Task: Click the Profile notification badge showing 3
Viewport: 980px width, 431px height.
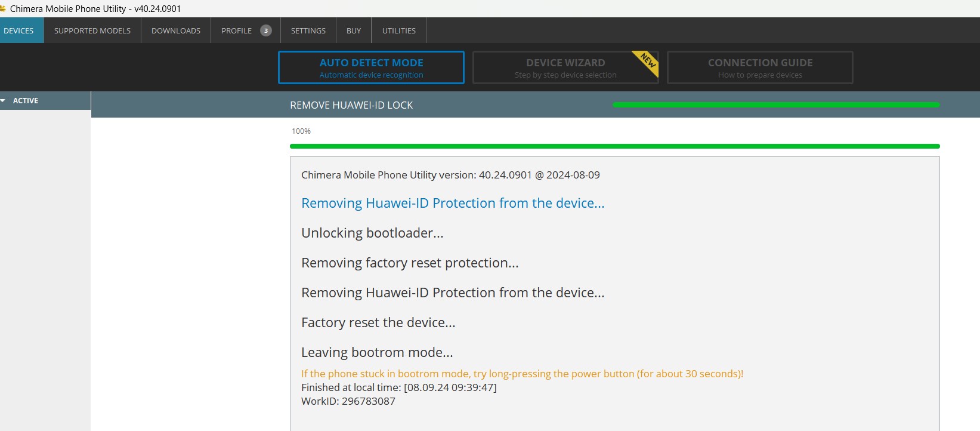Action: pyautogui.click(x=266, y=30)
